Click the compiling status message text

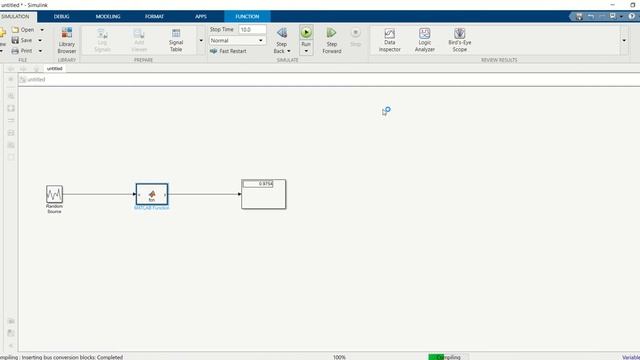(61, 357)
